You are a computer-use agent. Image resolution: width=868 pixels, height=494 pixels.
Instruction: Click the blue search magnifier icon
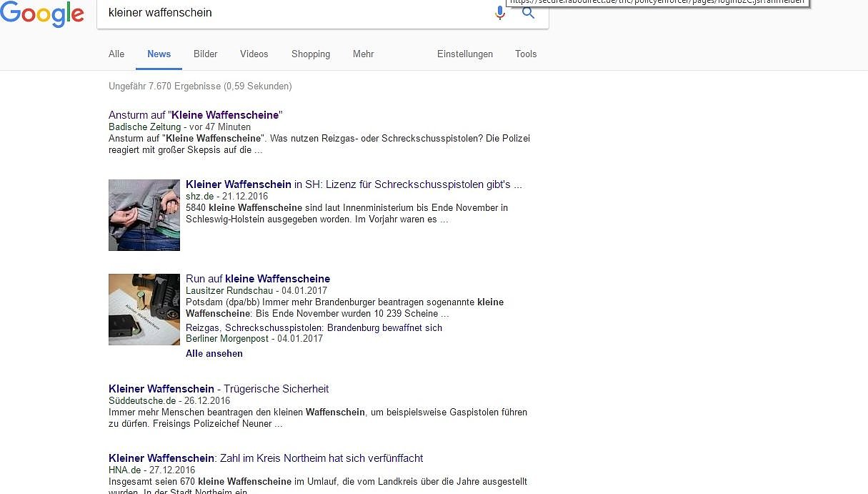[529, 13]
